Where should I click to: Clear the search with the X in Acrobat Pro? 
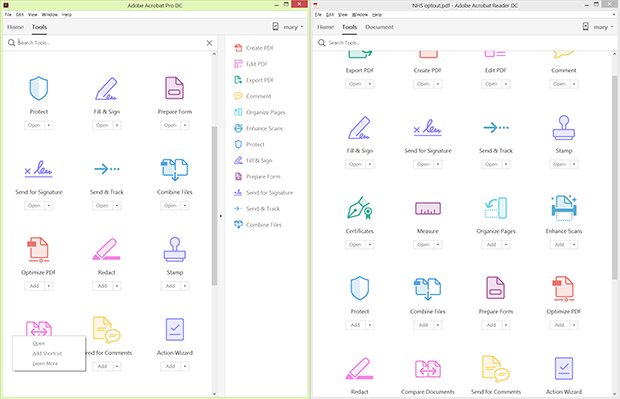[209, 43]
